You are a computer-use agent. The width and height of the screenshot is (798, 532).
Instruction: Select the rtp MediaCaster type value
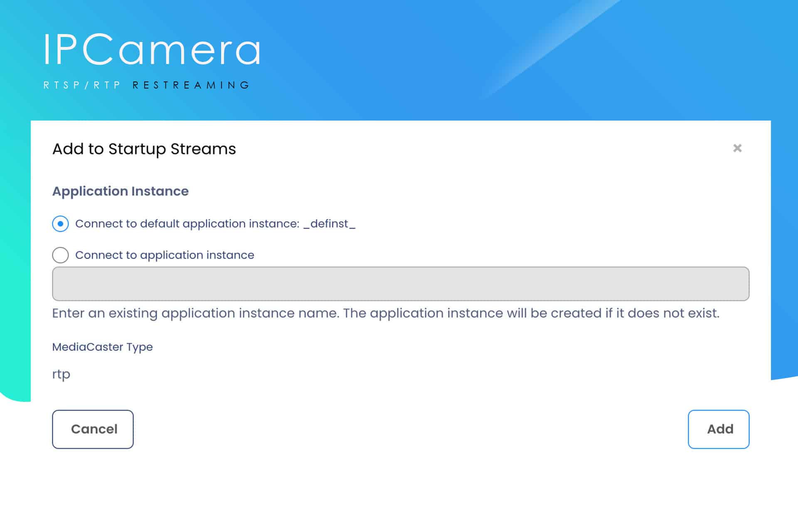pyautogui.click(x=61, y=374)
